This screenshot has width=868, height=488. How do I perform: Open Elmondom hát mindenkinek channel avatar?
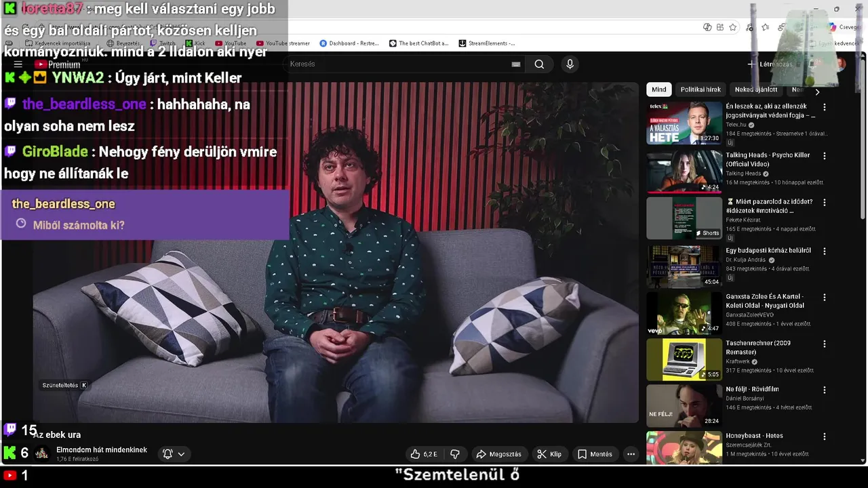[x=42, y=453]
